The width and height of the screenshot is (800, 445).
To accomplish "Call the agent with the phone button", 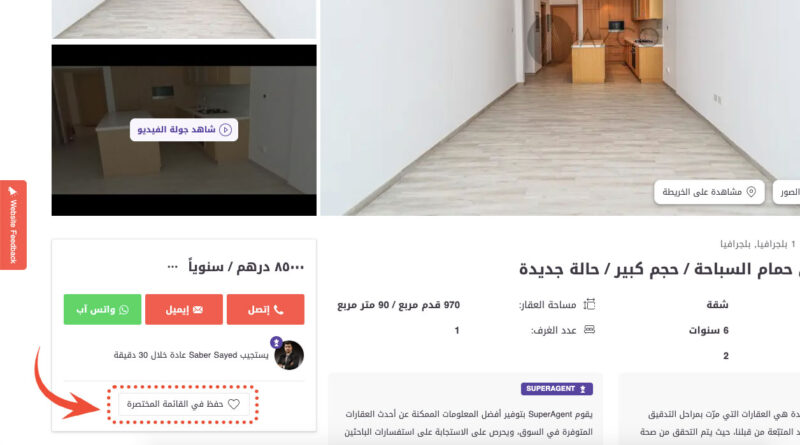I will [265, 309].
